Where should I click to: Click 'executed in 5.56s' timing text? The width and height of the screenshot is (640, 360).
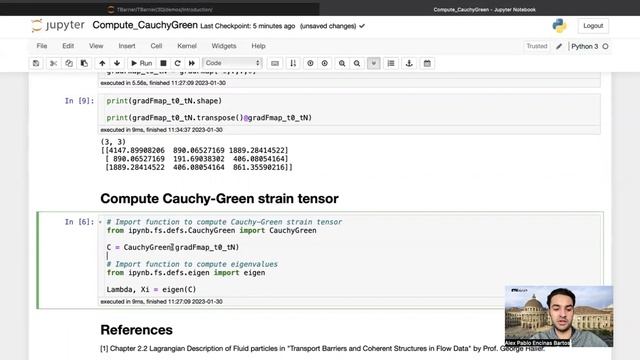pyautogui.click(x=163, y=83)
